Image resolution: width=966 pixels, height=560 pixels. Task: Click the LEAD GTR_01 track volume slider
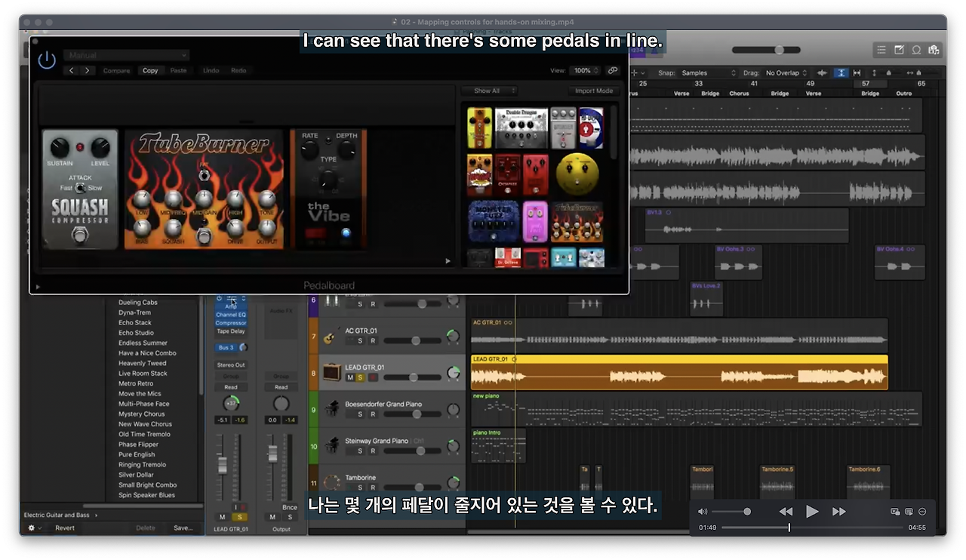[x=414, y=377]
